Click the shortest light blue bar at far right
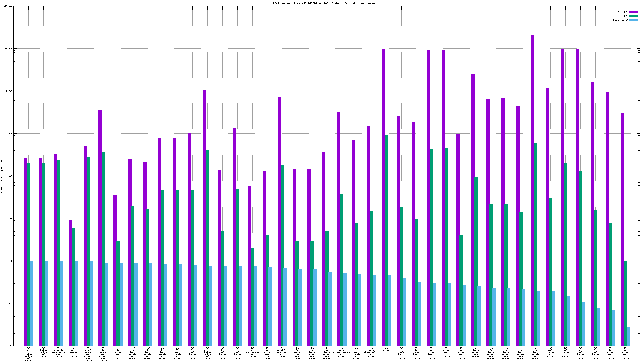This screenshot has height=362, width=644. point(628,336)
